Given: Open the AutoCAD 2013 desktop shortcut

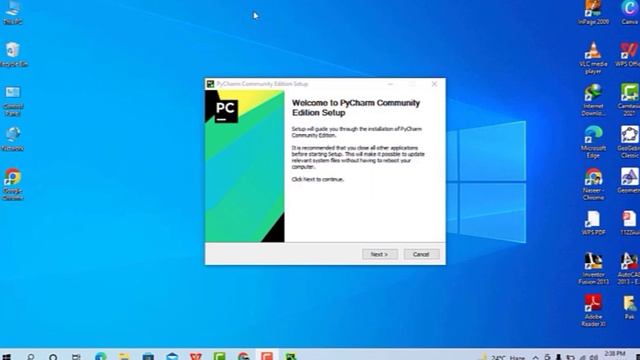Looking at the screenshot, I should pyautogui.click(x=629, y=268).
